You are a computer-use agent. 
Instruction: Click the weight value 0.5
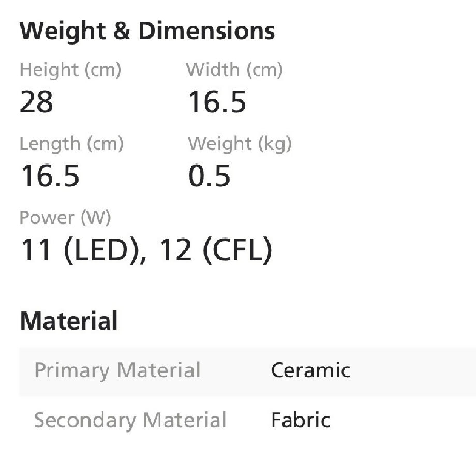(x=209, y=176)
